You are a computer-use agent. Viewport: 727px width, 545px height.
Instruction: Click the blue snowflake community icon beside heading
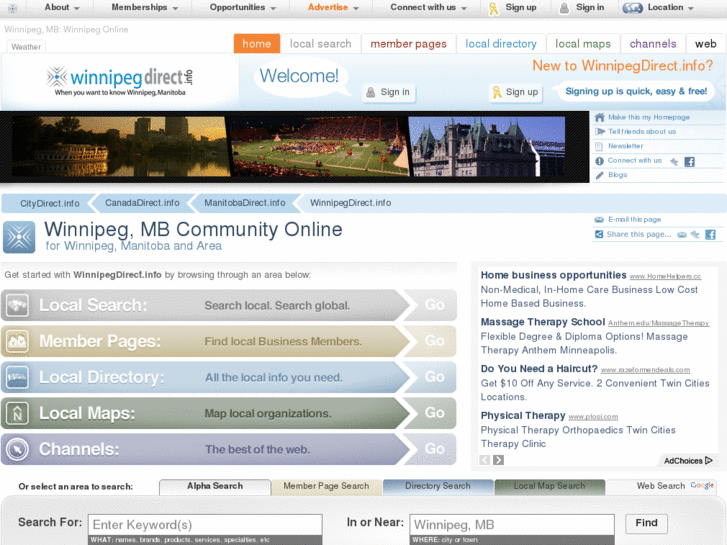pyautogui.click(x=19, y=237)
